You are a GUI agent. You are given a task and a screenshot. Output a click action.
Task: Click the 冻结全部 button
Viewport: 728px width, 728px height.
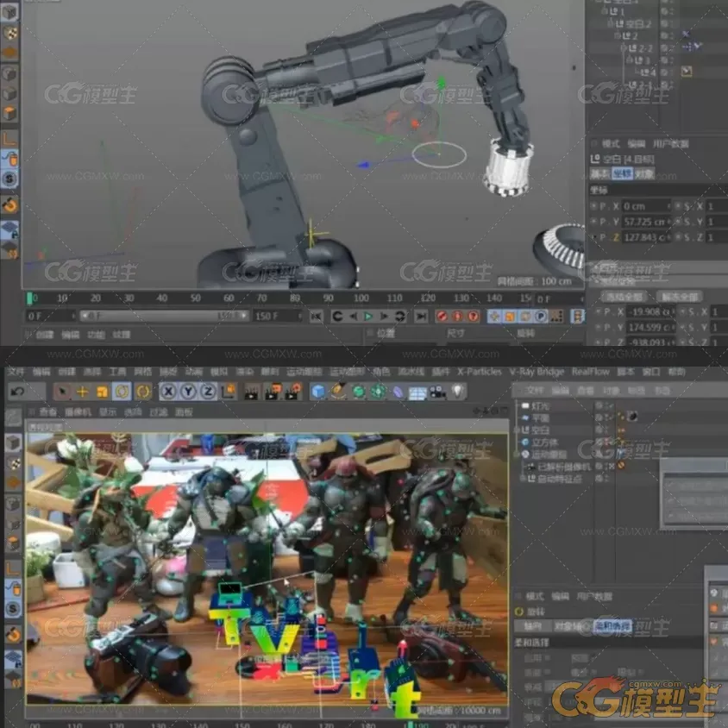tap(624, 297)
